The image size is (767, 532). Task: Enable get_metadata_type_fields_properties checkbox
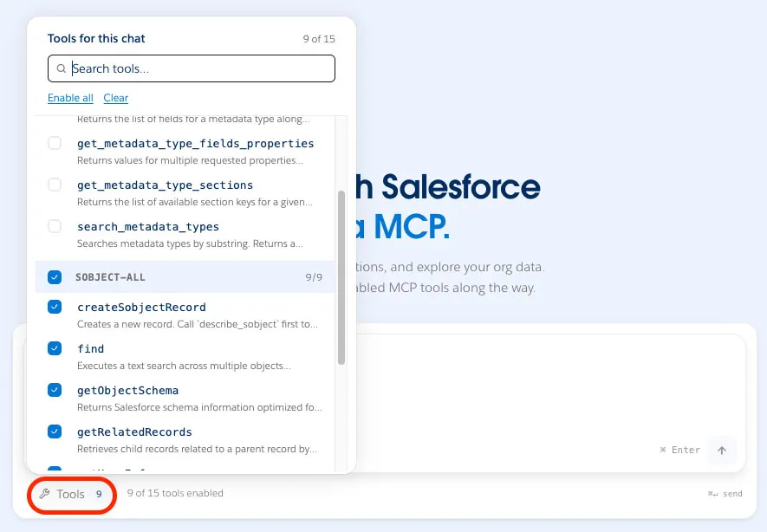pos(55,143)
